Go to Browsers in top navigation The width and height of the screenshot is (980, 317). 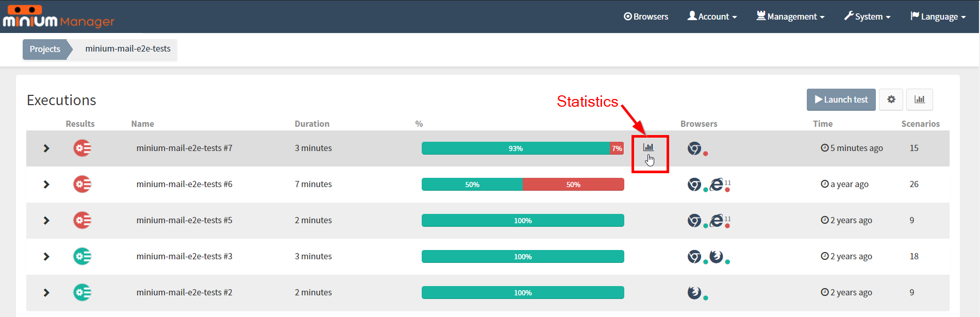coord(646,16)
